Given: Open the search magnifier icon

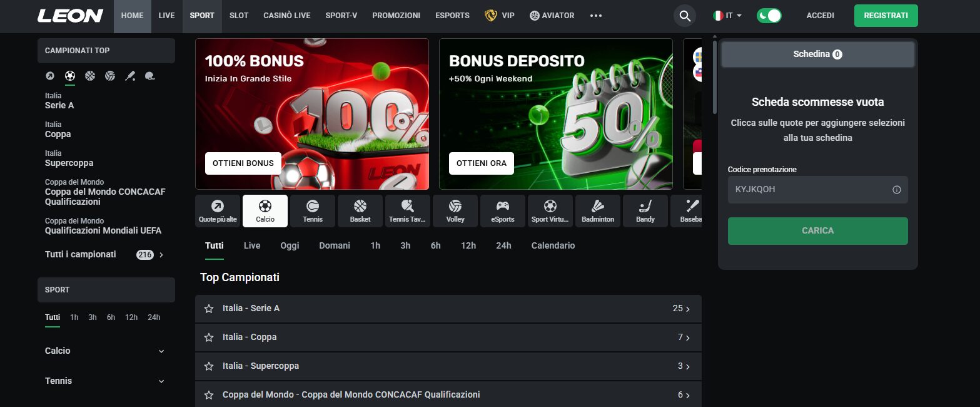Looking at the screenshot, I should 685,16.
